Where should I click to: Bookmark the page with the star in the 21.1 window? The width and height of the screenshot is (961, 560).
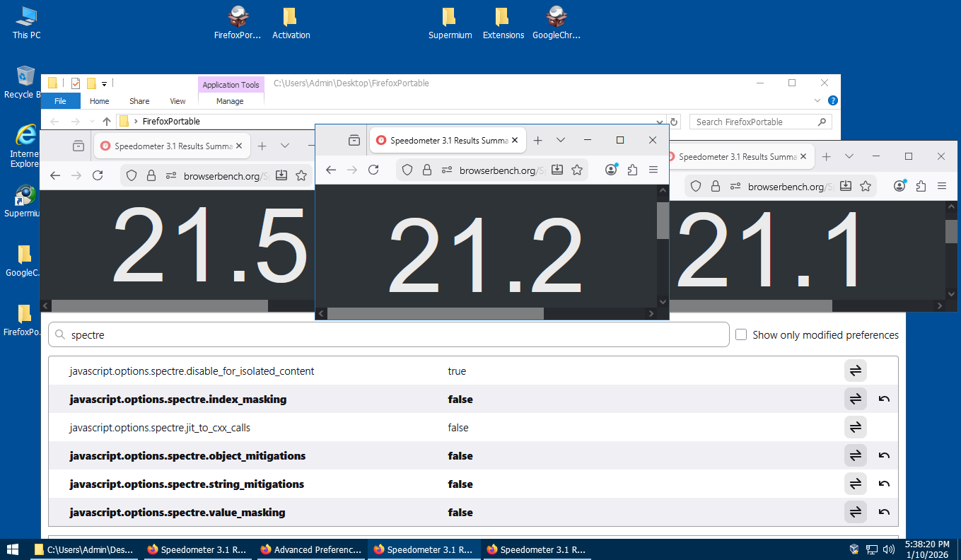pos(866,186)
